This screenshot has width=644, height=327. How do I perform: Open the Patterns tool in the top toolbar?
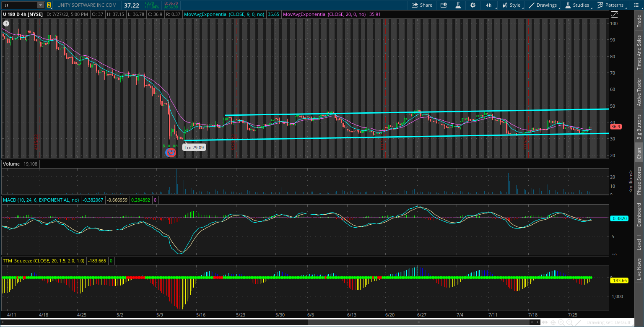pyautogui.click(x=610, y=5)
